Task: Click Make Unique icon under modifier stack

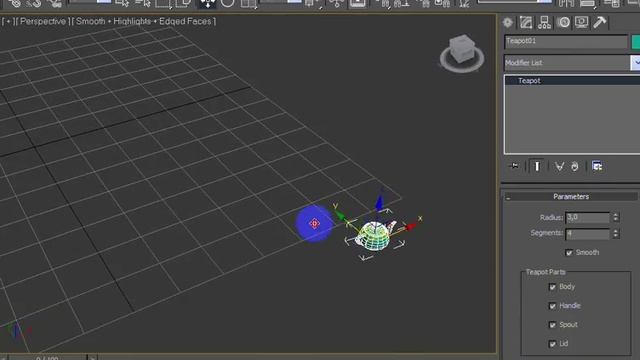Action: pyautogui.click(x=559, y=166)
